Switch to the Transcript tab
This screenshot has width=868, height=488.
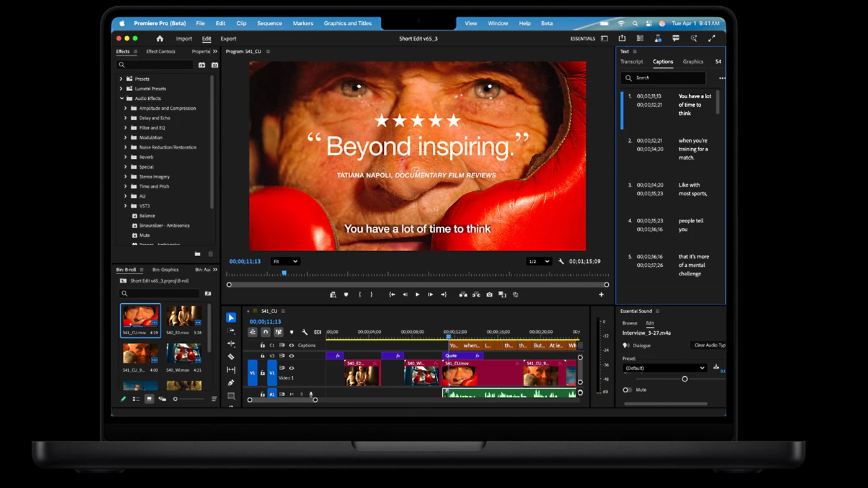[x=631, y=61]
